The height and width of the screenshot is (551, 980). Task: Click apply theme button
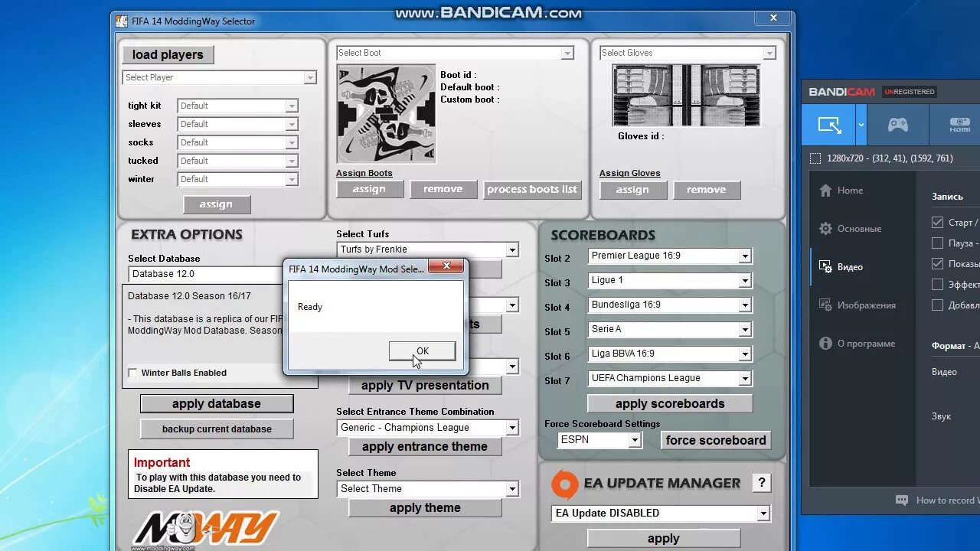[425, 508]
